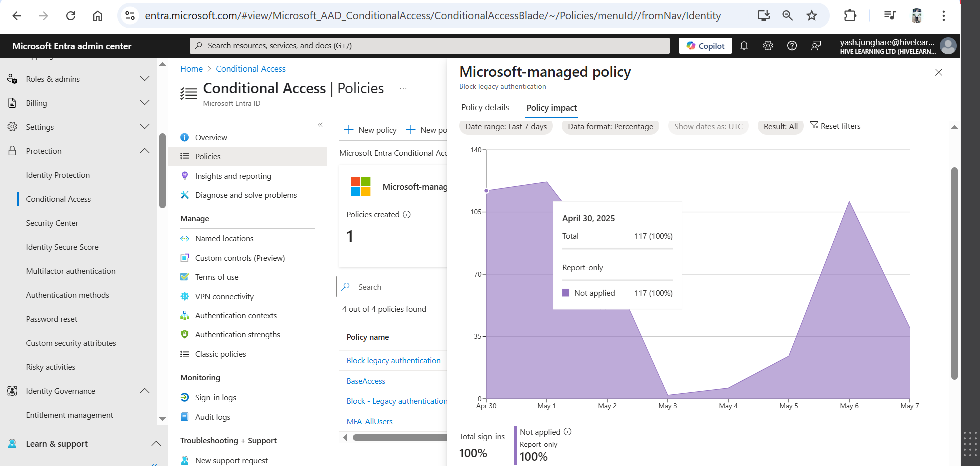Open BaseAccess policy link

click(366, 381)
